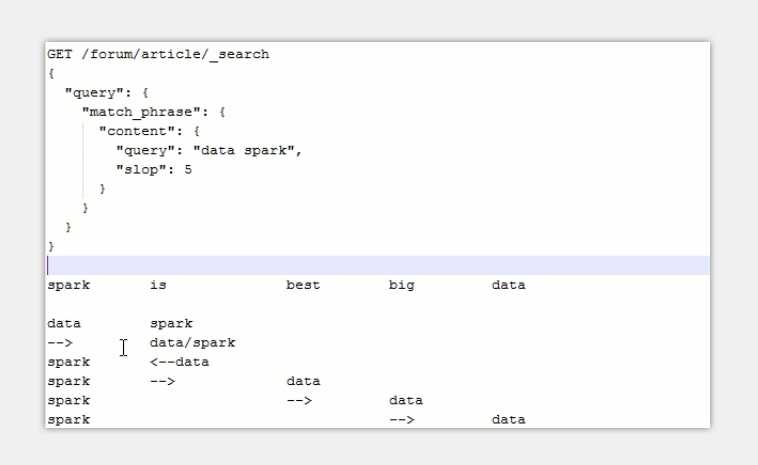758x465 pixels.
Task: Click the first "-->" arrow below data
Action: pos(60,343)
